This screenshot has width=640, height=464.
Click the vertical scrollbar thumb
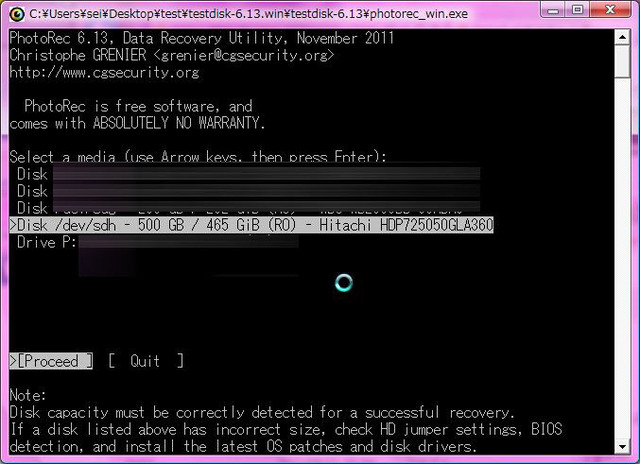(x=622, y=62)
